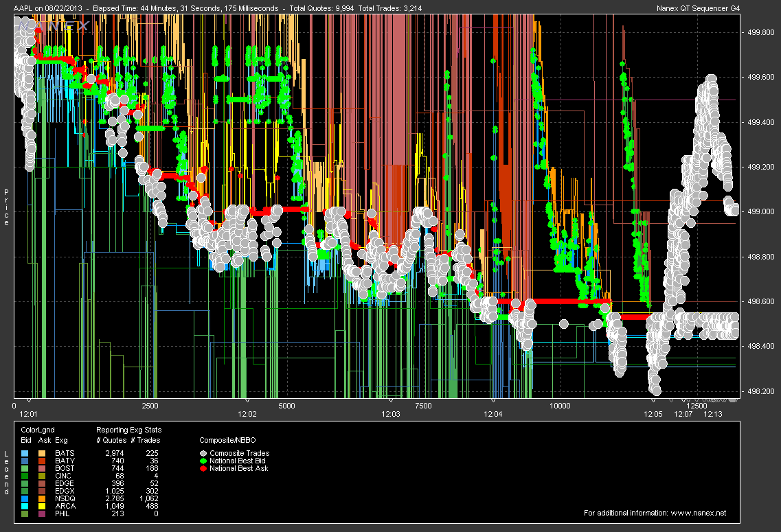Select the BOST bid color swatch
The height and width of the screenshot is (532, 781).
25,468
